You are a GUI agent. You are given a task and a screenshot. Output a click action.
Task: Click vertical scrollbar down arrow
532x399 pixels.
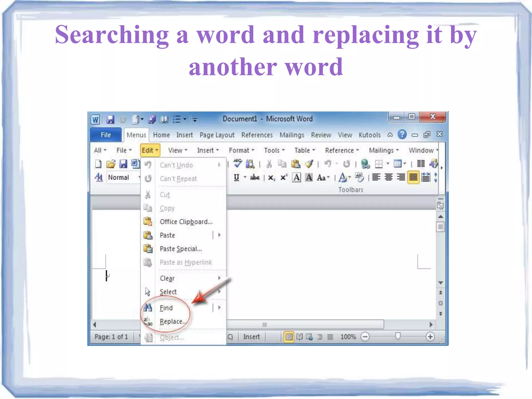tap(441, 283)
